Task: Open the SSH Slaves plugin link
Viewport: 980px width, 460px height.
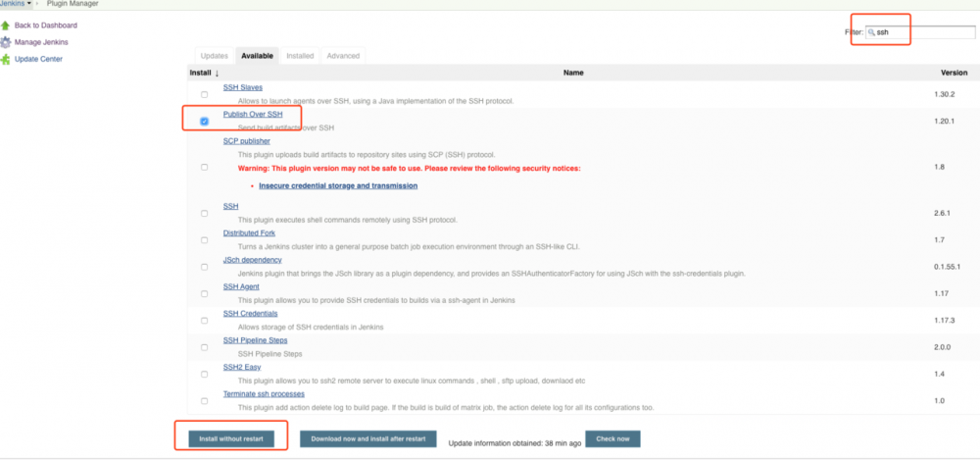Action: point(242,87)
